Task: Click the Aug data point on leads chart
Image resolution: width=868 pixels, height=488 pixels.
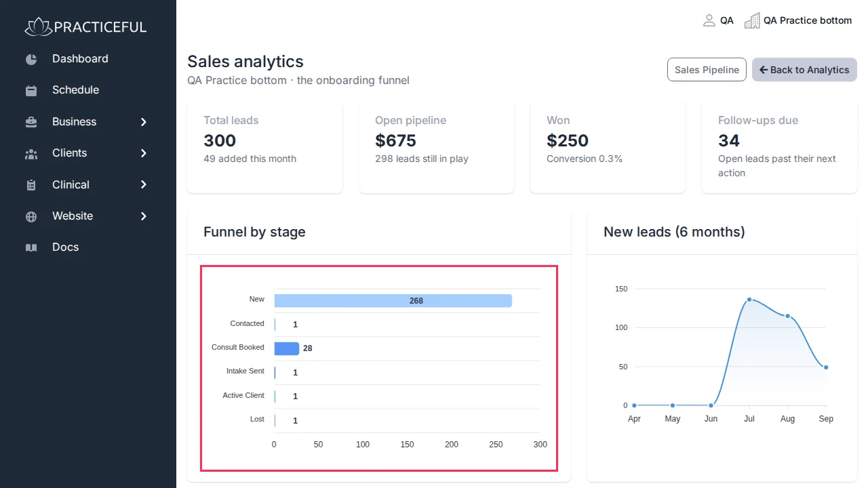Action: [x=787, y=316]
